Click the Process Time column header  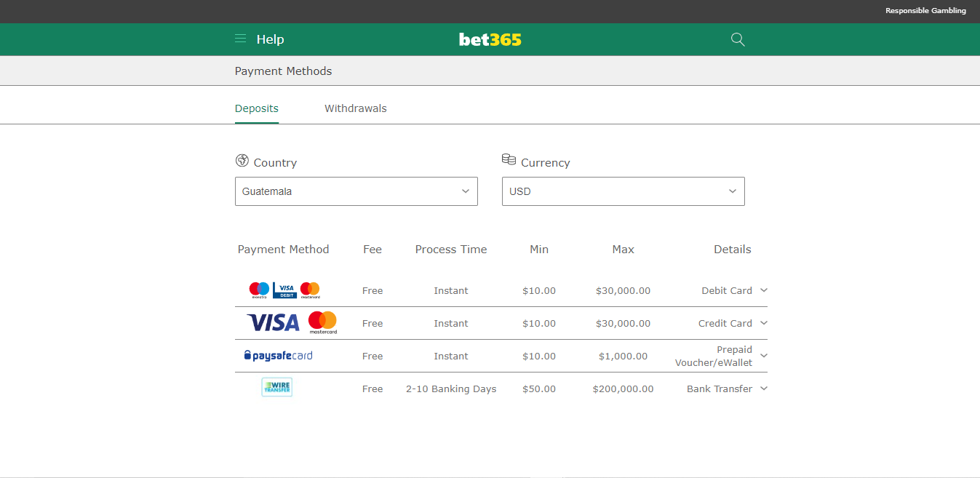coord(451,250)
